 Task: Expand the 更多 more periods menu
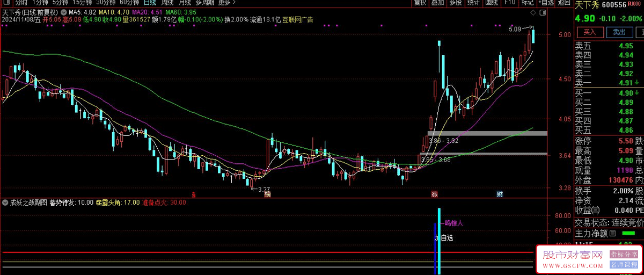pos(226,3)
